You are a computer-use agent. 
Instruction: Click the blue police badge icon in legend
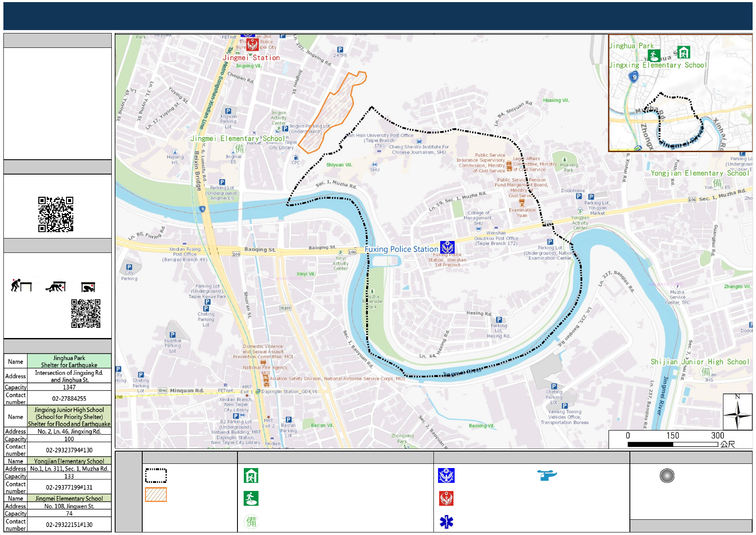(x=446, y=476)
